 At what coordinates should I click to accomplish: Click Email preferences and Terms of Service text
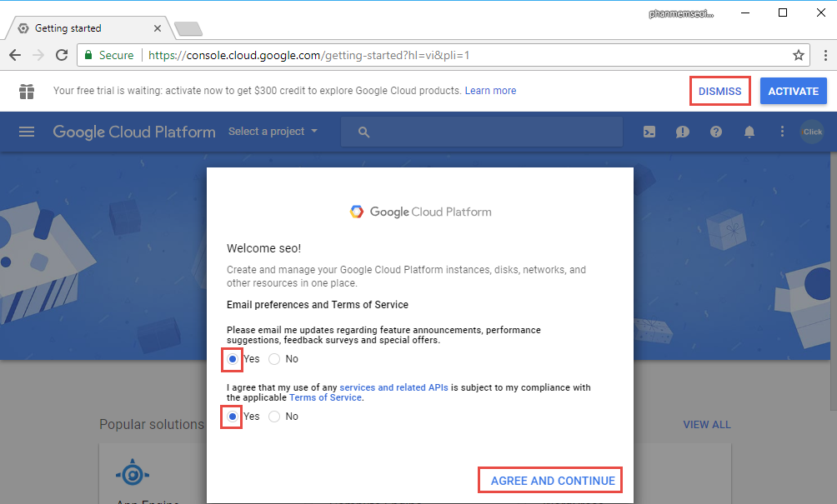317,305
